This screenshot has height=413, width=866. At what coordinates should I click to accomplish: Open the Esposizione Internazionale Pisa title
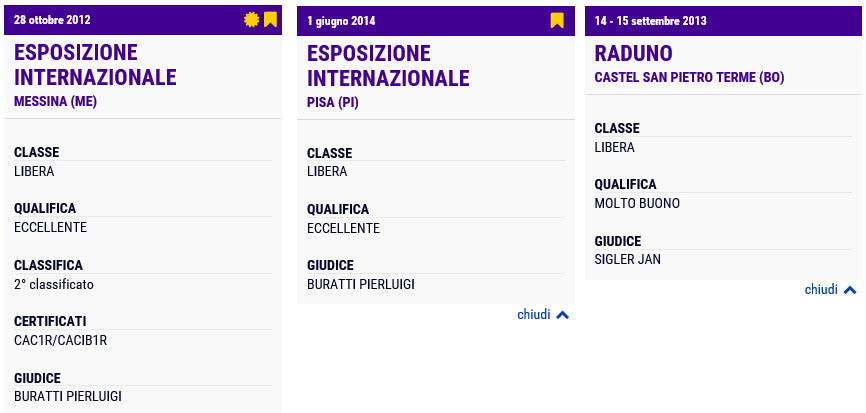click(388, 65)
